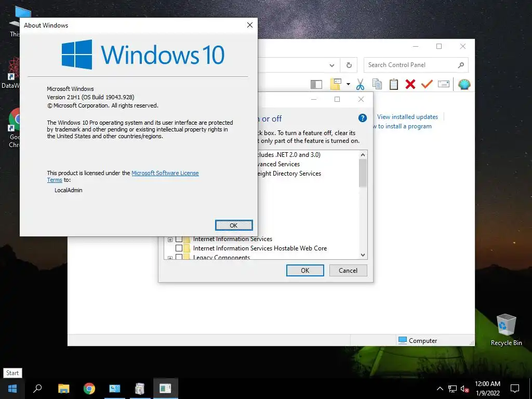Open Windows Features help question mark

tap(362, 118)
